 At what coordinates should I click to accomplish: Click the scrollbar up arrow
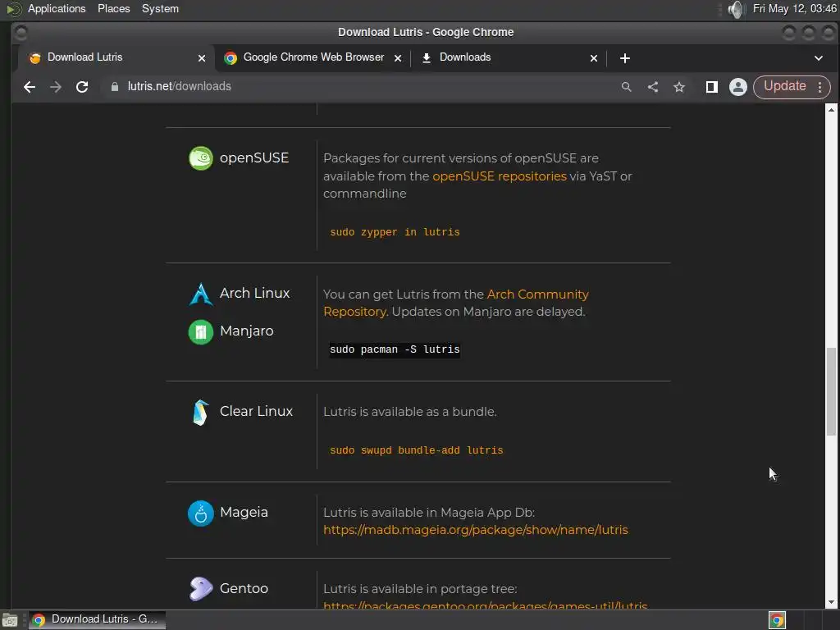[831, 110]
